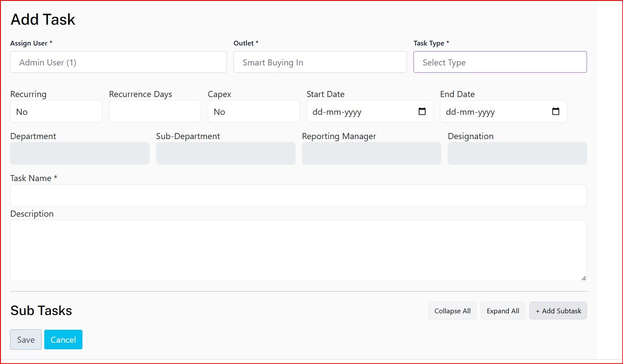Click the End Date text field
Screen dimensions: 623x364
click(490, 112)
